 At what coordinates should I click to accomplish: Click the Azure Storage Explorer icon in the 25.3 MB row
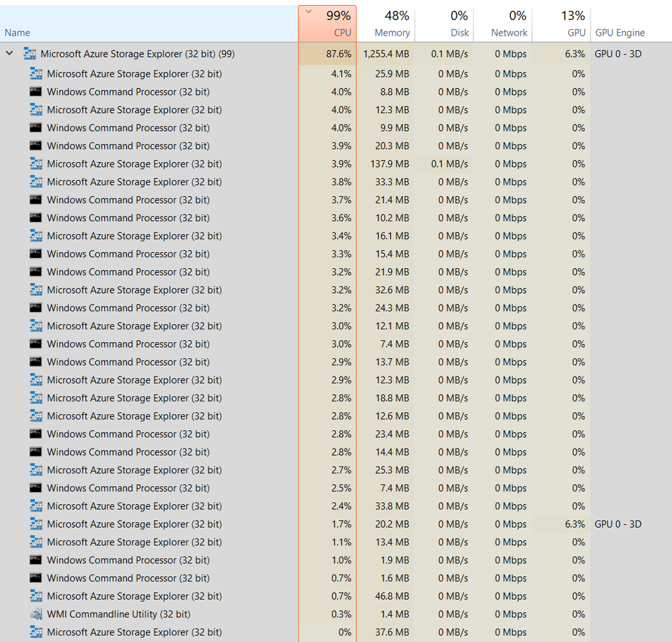coord(36,470)
